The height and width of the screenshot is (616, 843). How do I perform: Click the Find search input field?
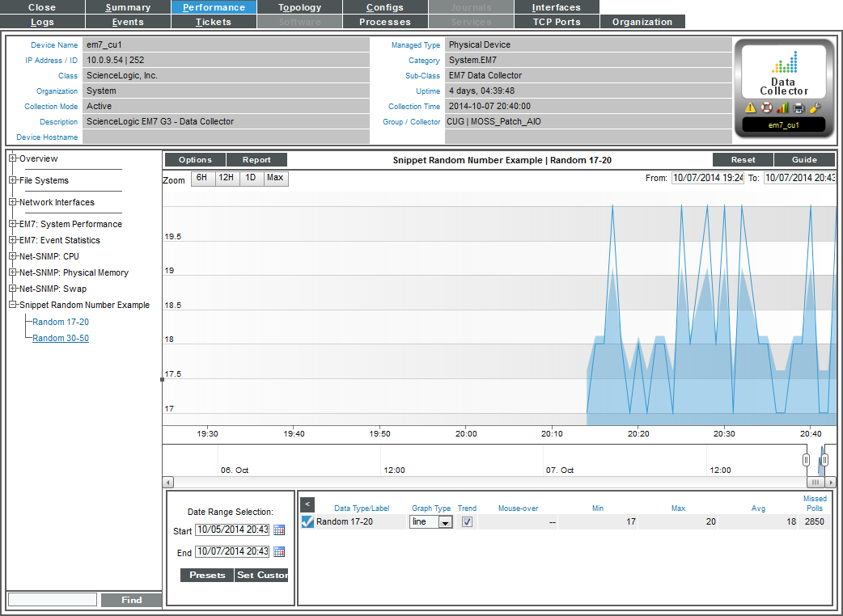[x=53, y=600]
